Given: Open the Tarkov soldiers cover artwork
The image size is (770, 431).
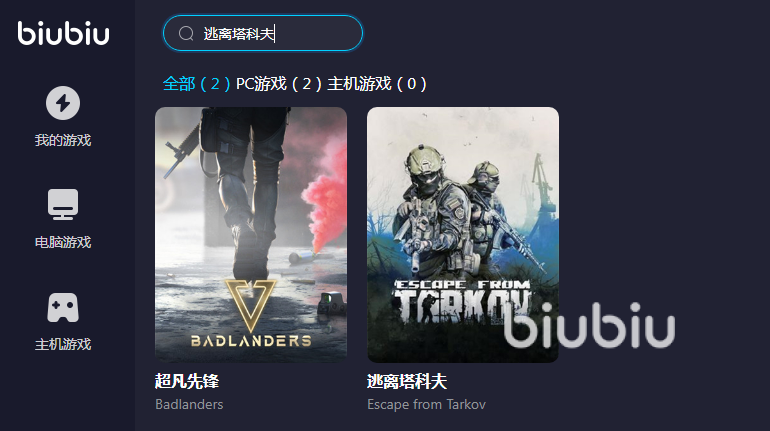Looking at the screenshot, I should [x=463, y=235].
